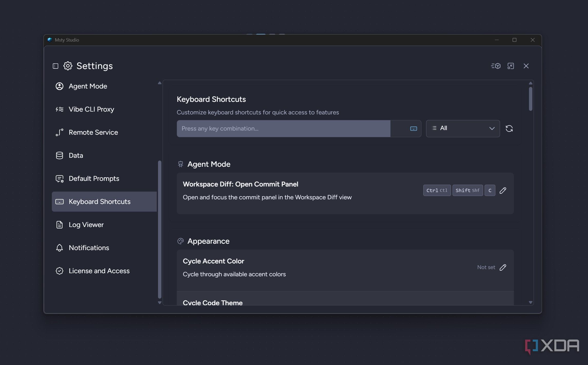Go to Vibe CLI Proxy settings label
Image resolution: width=588 pixels, height=365 pixels.
[91, 109]
